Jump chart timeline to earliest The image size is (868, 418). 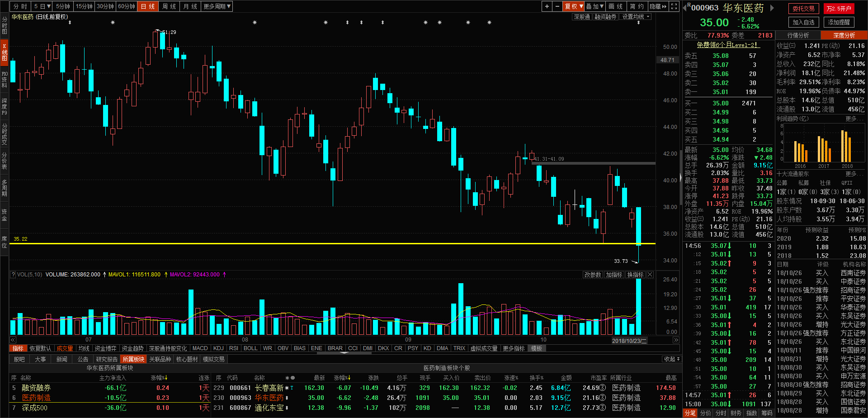point(13,340)
